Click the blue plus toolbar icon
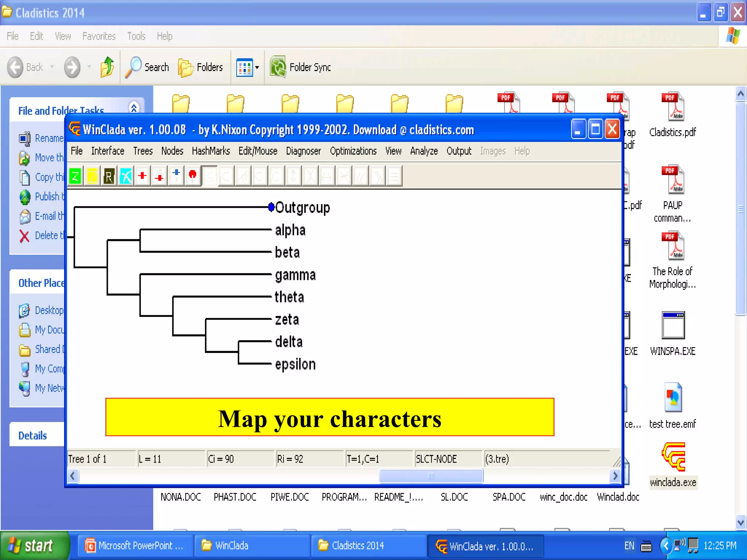This screenshot has width=747, height=560. (176, 176)
